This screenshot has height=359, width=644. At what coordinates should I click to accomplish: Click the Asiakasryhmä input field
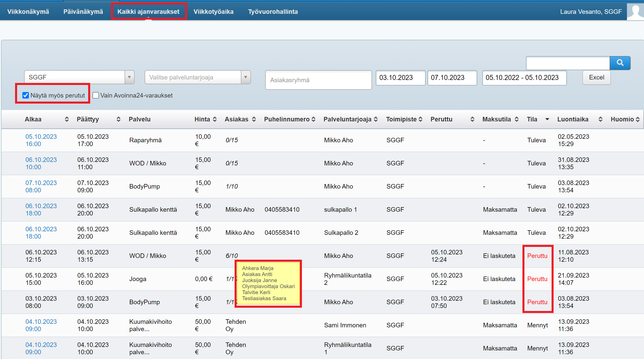[x=318, y=80]
